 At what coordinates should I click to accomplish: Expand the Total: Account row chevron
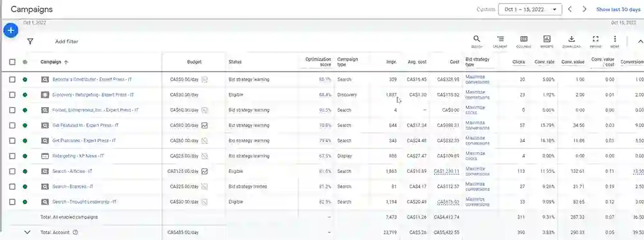click(27, 232)
